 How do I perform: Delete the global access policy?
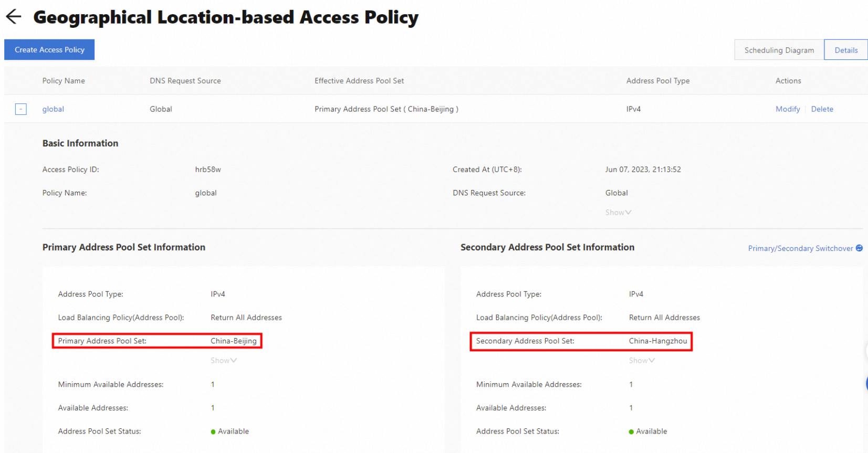[822, 109]
